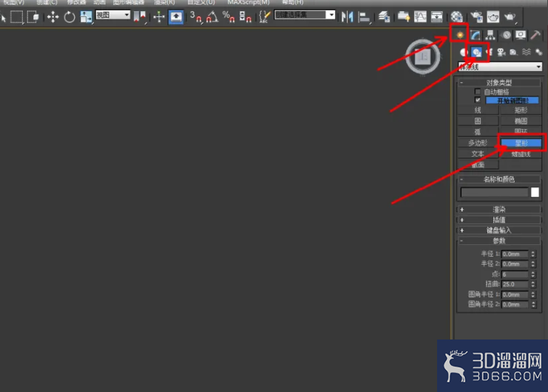Select the Lights category icon
The image size is (548, 392).
[489, 53]
